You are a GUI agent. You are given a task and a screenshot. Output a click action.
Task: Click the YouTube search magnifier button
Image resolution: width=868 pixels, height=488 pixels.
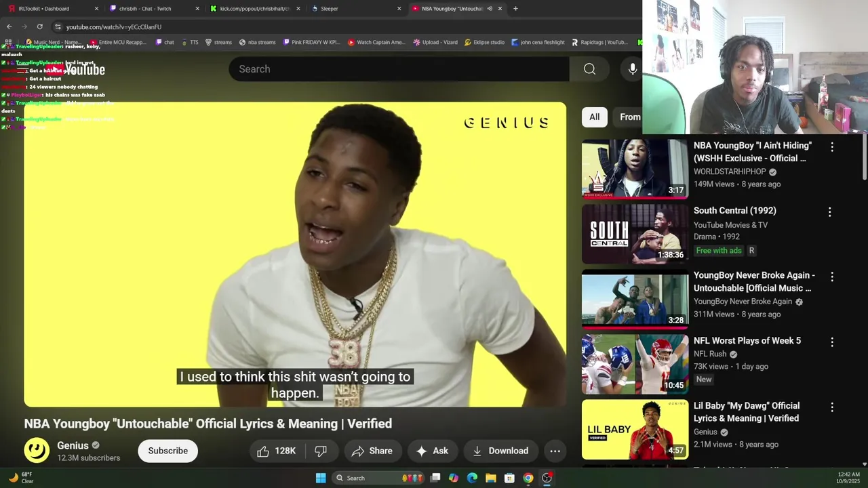point(589,69)
